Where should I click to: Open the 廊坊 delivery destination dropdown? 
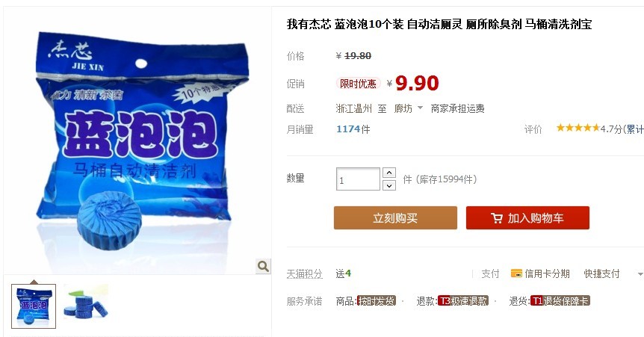[408, 108]
